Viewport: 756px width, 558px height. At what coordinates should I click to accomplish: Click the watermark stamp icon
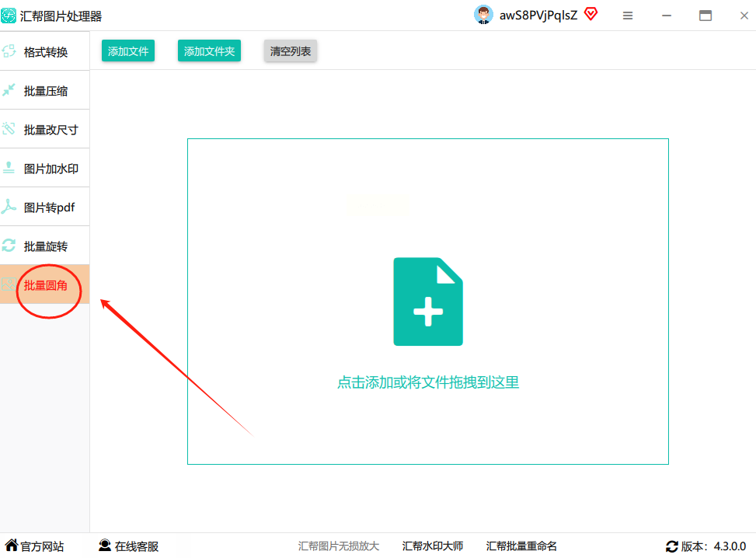click(x=9, y=168)
